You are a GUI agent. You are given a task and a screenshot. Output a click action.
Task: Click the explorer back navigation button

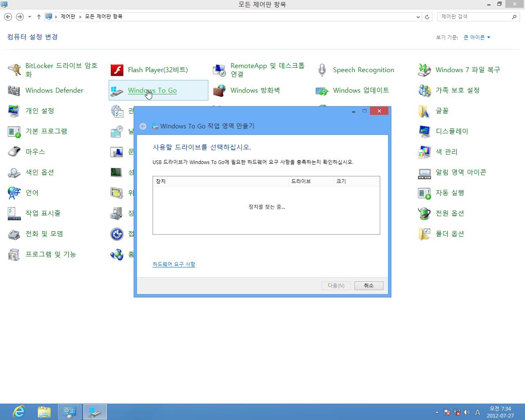point(8,17)
